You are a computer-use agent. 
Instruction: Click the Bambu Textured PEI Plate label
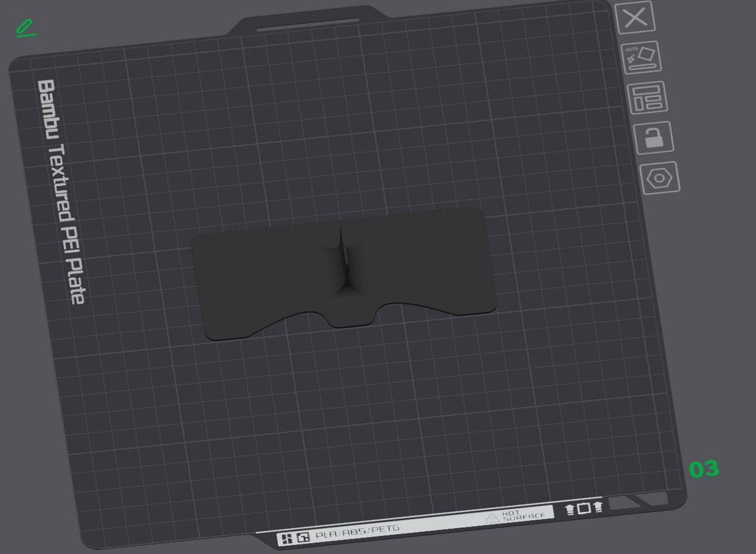coord(61,192)
